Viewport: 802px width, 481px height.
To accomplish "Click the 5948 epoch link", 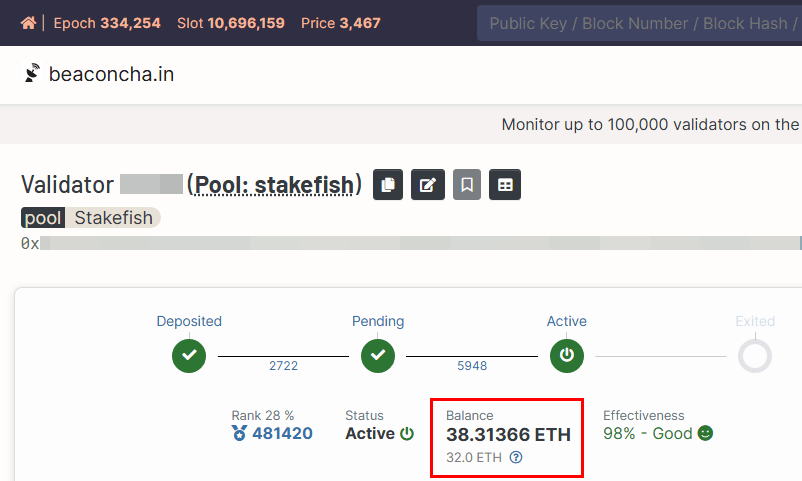I will [x=472, y=365].
